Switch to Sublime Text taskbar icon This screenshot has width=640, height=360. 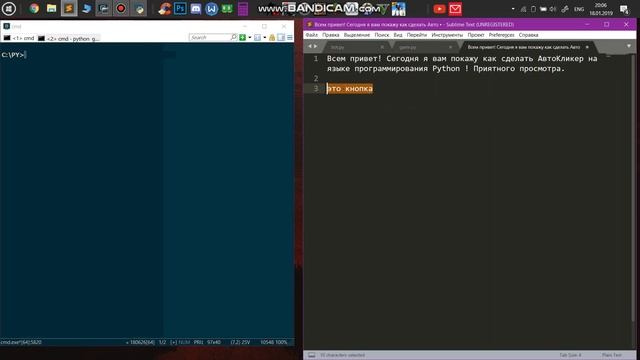[69, 9]
